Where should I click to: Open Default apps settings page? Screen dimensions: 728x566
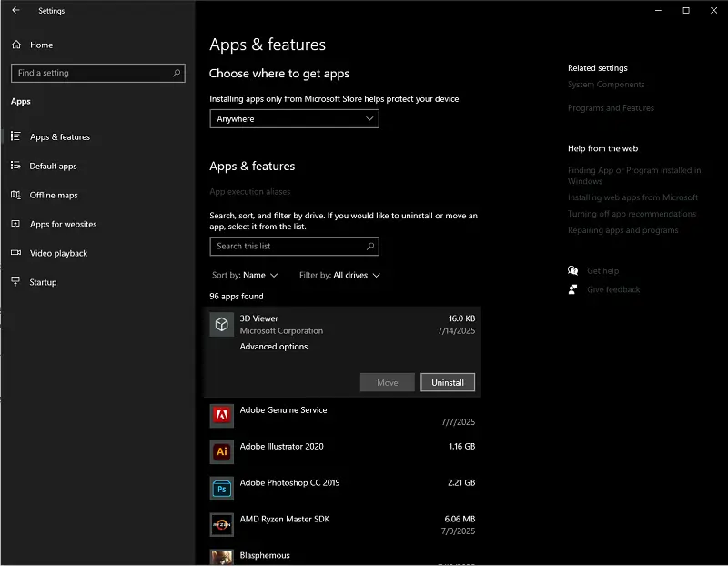53,167
